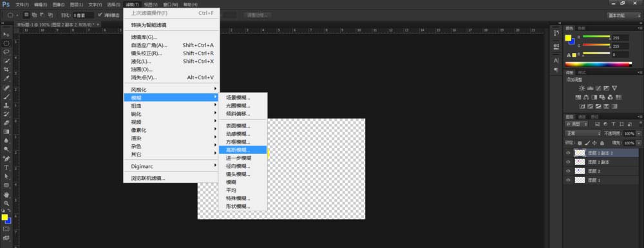Add a Vibrance adjustment triangle icon

coord(614,88)
